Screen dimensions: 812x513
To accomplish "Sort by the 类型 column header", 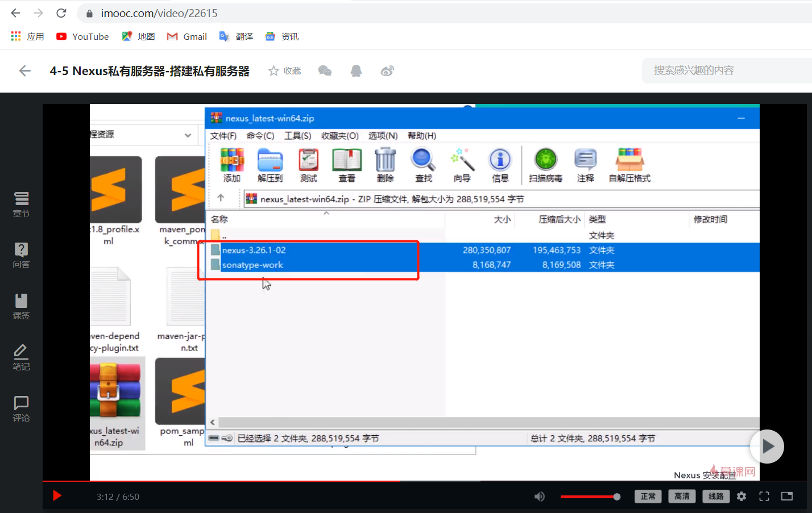I will tap(637, 219).
